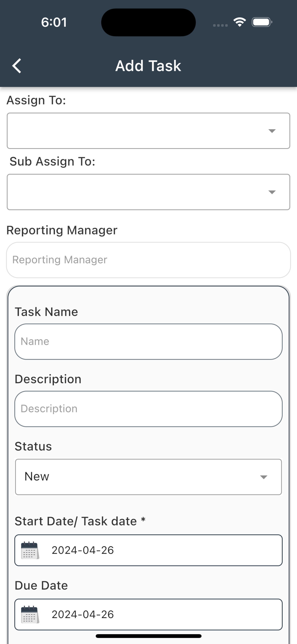Viewport: 297px width, 644px height.
Task: Open the Due Date calendar icon
Action: pos(30,615)
